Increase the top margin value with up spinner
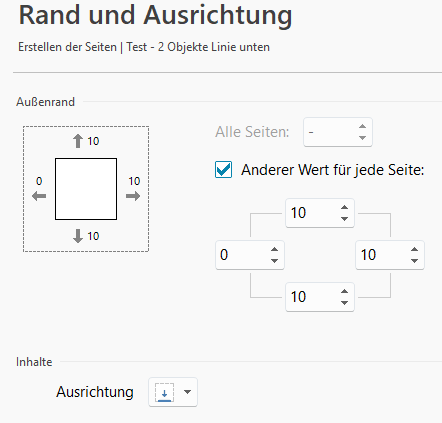The width and height of the screenshot is (442, 423). coord(344,207)
